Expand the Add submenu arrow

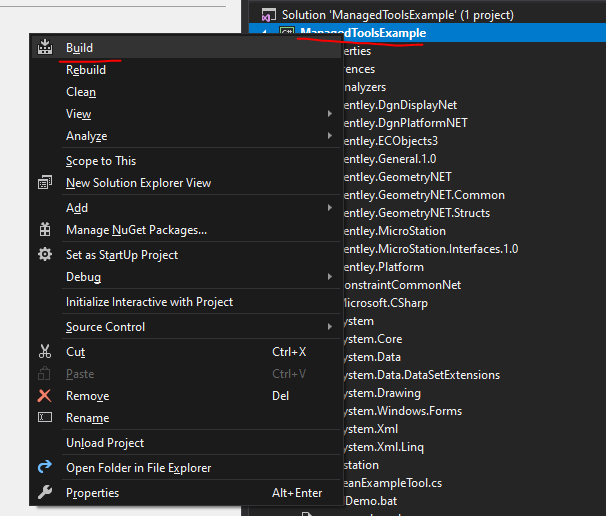coord(330,208)
